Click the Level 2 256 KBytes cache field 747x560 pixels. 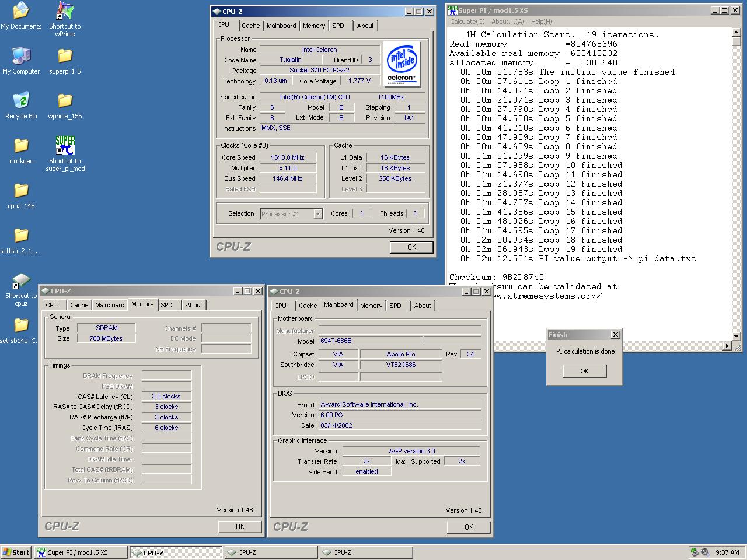[395, 178]
